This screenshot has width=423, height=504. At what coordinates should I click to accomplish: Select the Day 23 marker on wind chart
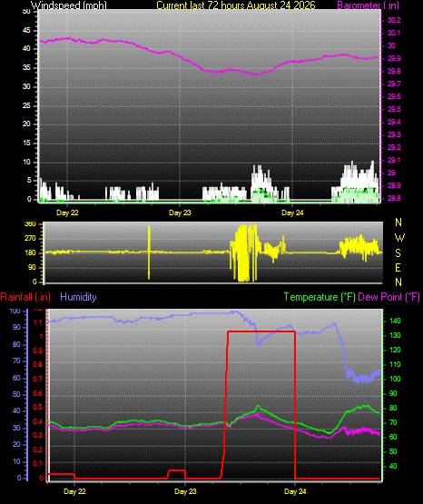[180, 212]
